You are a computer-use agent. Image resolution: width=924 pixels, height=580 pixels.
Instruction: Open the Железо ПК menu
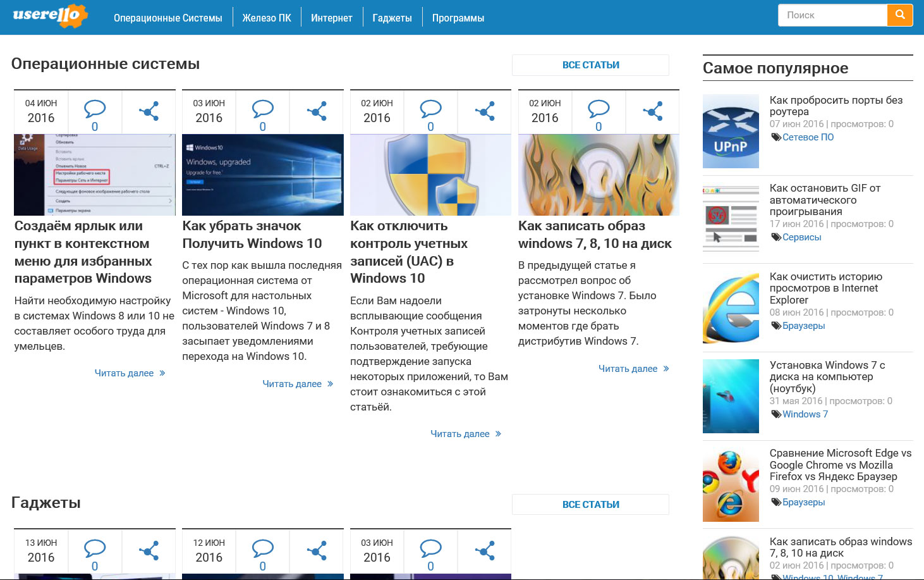click(x=267, y=18)
